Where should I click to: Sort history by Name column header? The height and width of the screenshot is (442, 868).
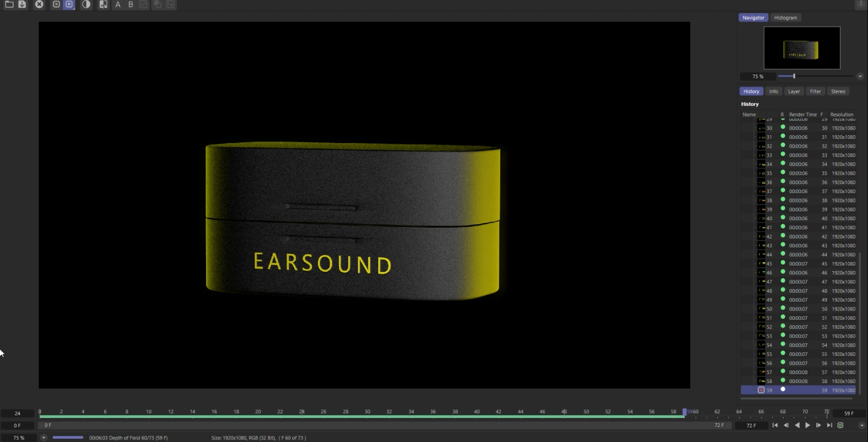(x=749, y=114)
